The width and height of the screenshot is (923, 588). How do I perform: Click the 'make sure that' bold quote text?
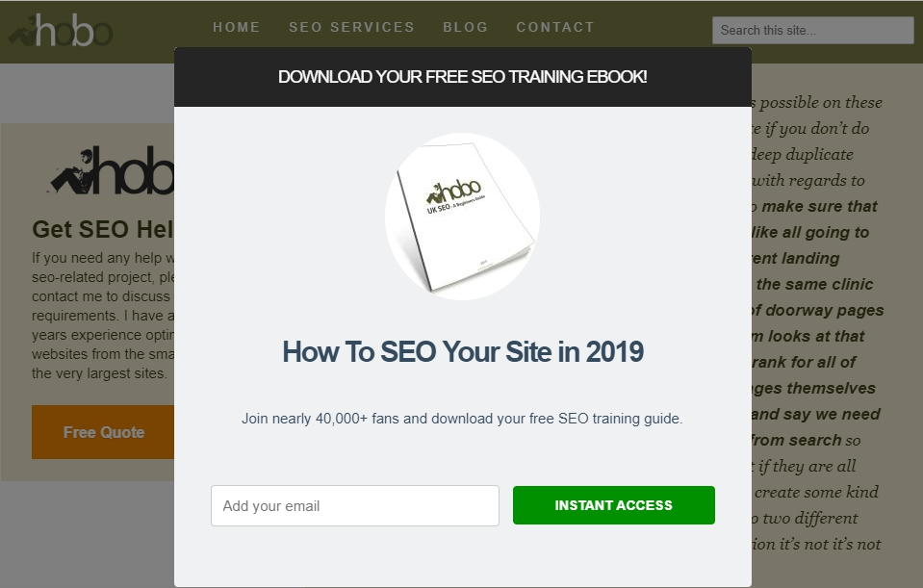coord(819,206)
